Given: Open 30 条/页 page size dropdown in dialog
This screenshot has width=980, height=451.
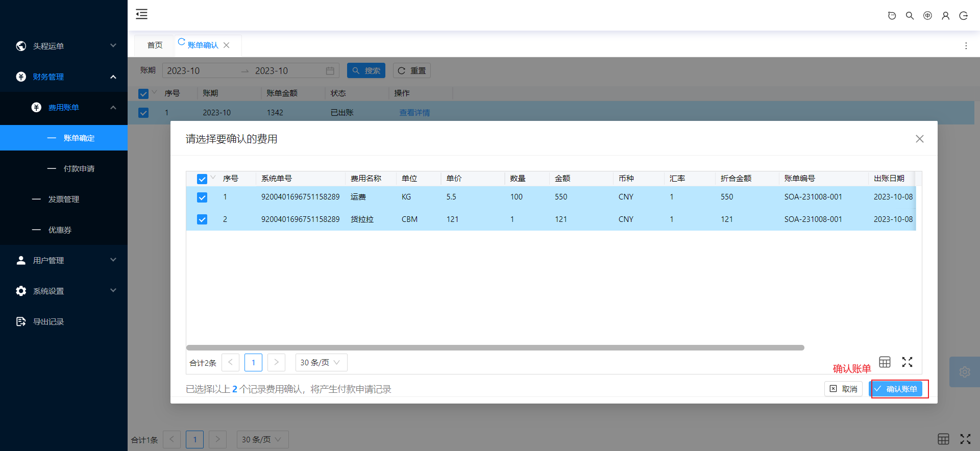Looking at the screenshot, I should (321, 362).
